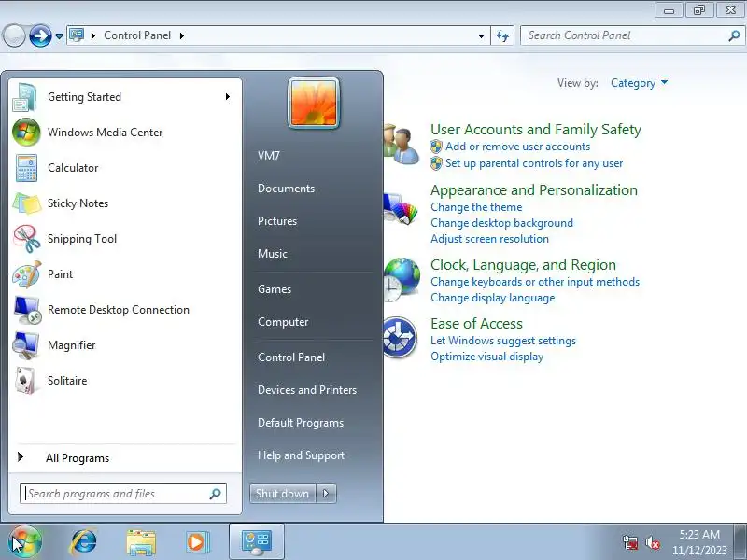Click the Shut down button
Screen dimensions: 747x560
click(x=283, y=494)
